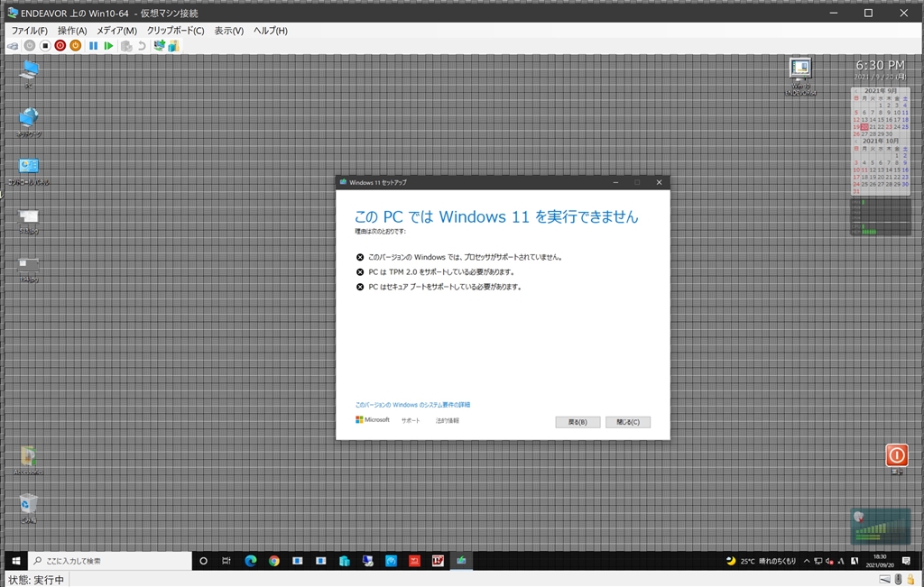Click the 閉じる(C) button in setup dialog
This screenshot has height=587, width=924.
[x=628, y=422]
